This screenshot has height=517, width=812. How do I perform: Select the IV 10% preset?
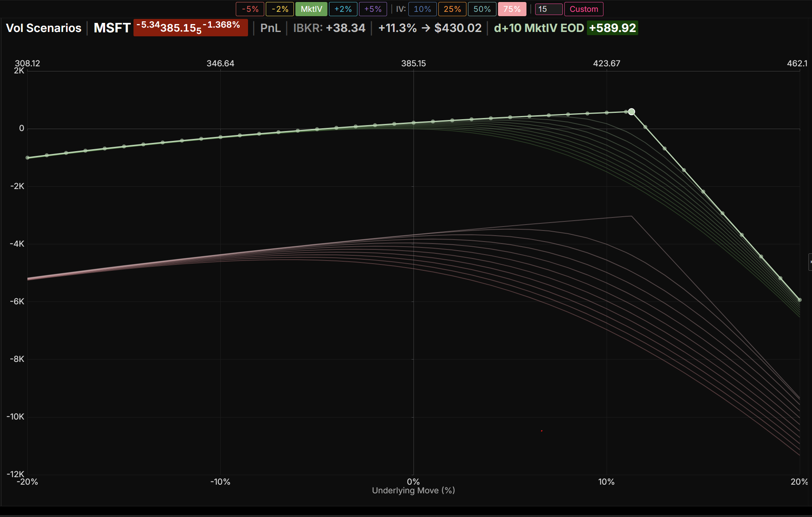tap(423, 9)
